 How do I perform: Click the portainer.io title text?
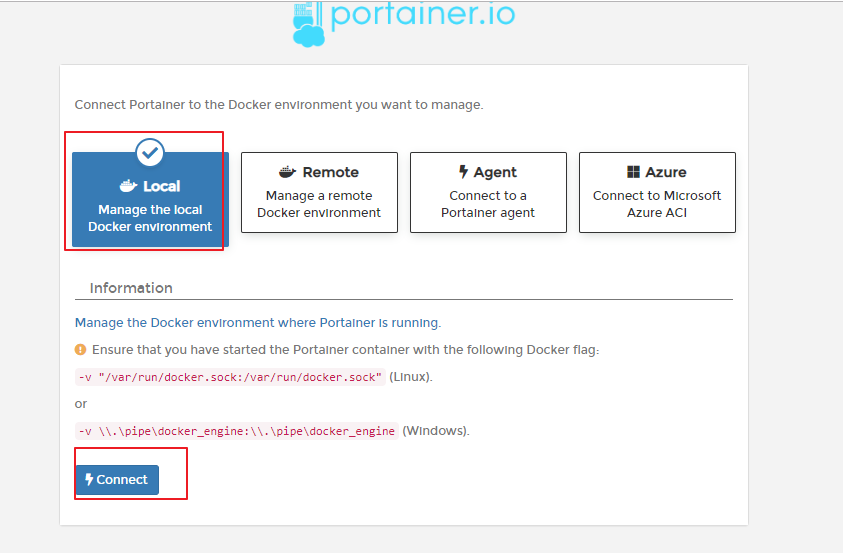pyautogui.click(x=423, y=15)
